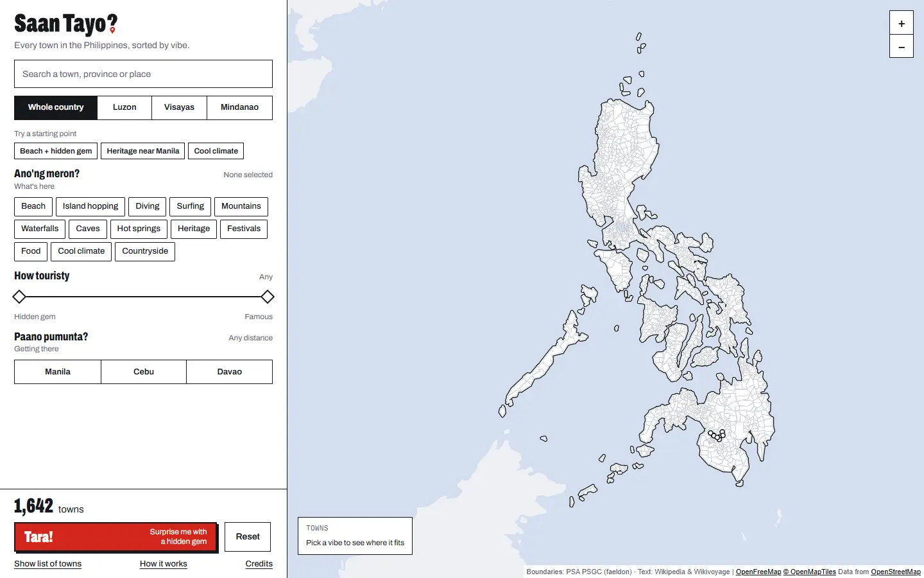The width and height of the screenshot is (924, 578).
Task: Zoom out the map with minus button
Action: (901, 46)
